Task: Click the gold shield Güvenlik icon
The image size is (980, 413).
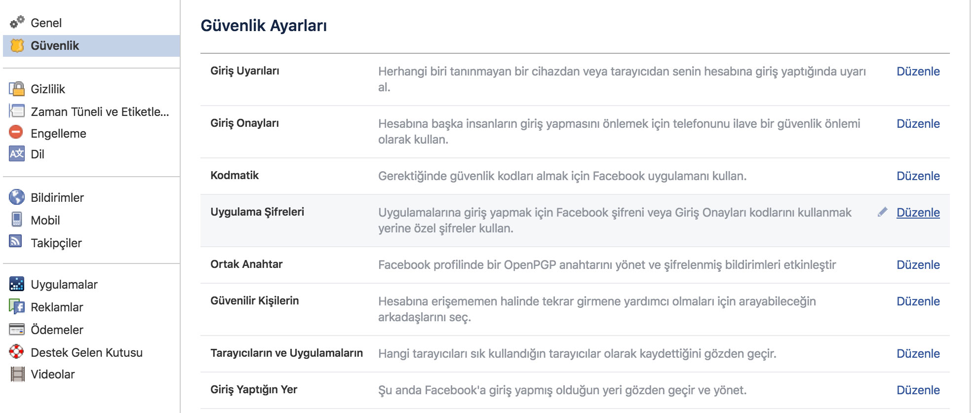Action: click(x=17, y=45)
